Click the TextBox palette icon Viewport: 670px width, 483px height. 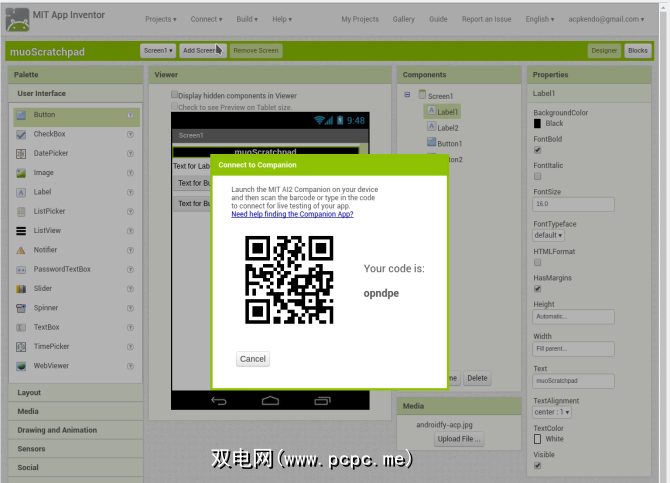click(x=21, y=327)
